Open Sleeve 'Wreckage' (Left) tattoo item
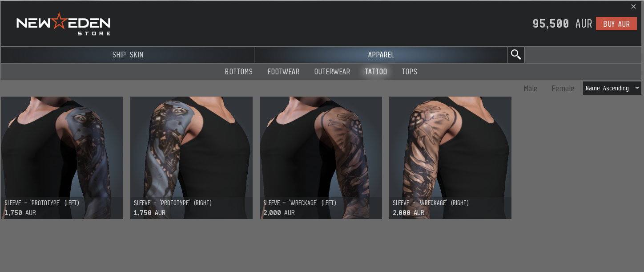The height and width of the screenshot is (272, 644). (x=321, y=158)
